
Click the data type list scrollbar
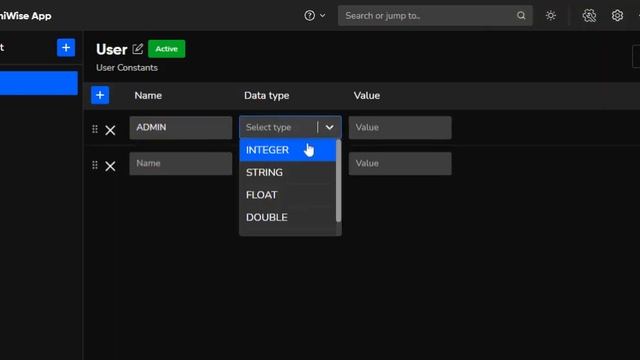[x=338, y=181]
